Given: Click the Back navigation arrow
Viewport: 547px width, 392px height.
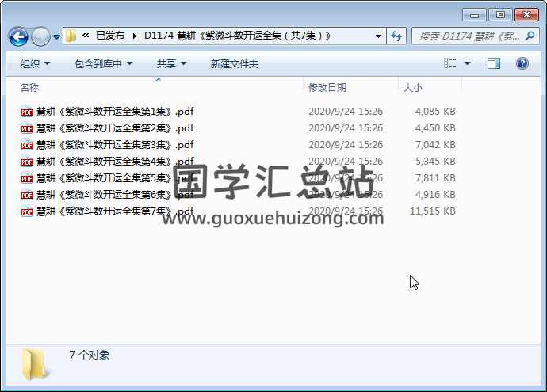Looking at the screenshot, I should tap(18, 36).
